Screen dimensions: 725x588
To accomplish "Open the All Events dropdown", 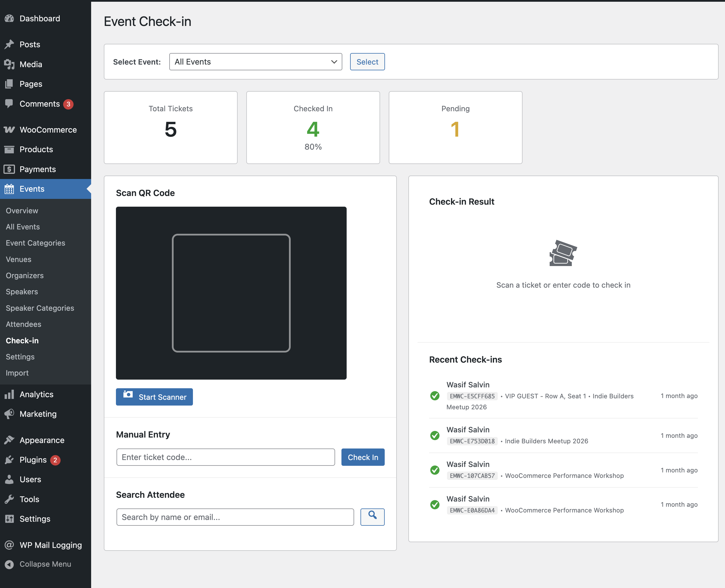I will [255, 62].
